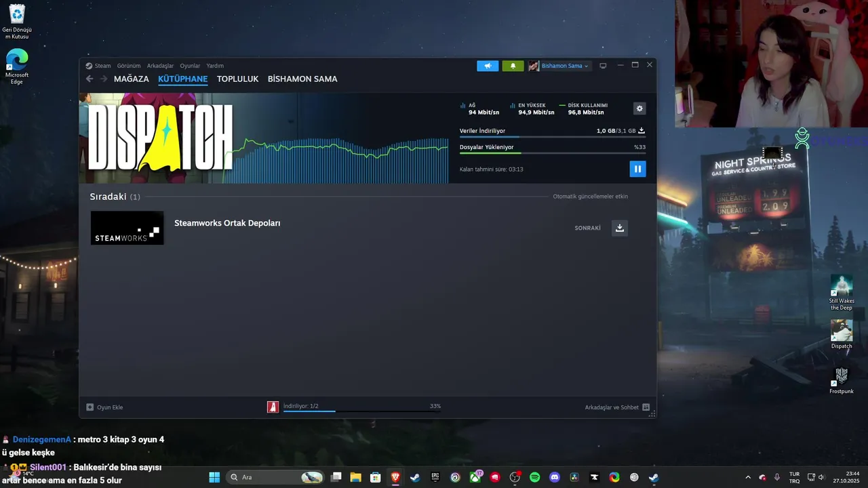Image resolution: width=868 pixels, height=488 pixels.
Task: Open the Arkadaşlar menu
Action: coord(160,66)
